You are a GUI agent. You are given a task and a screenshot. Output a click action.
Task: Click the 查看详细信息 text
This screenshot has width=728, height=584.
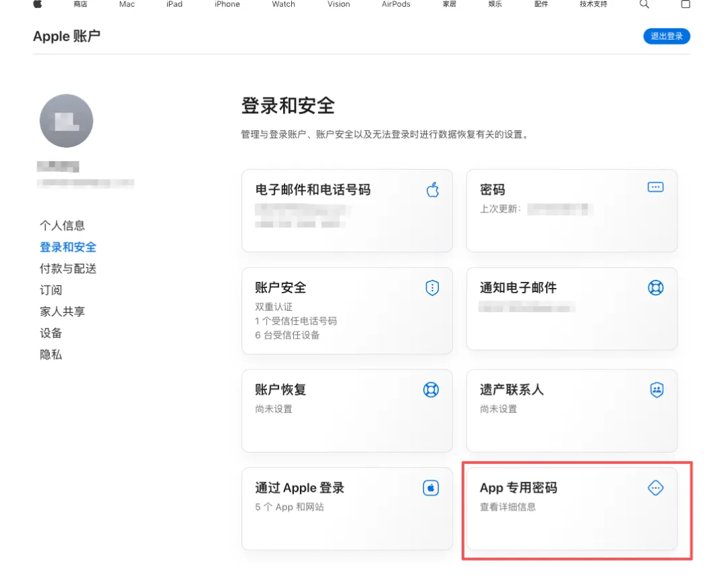508,507
